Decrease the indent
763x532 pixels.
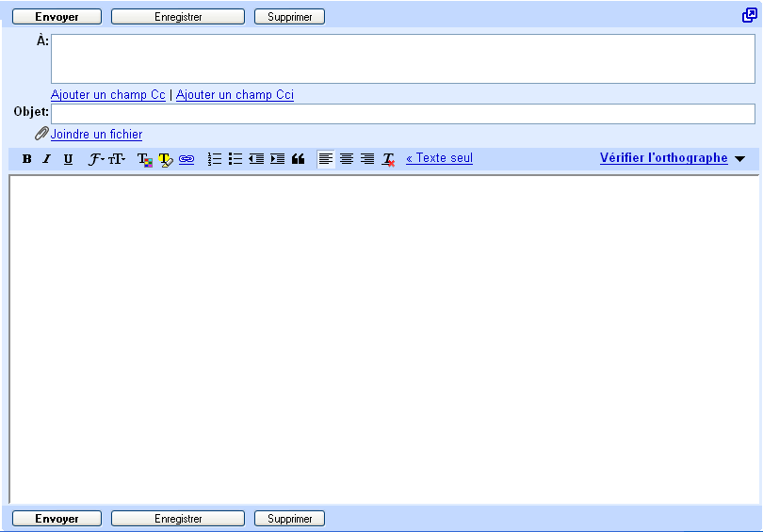coord(256,158)
